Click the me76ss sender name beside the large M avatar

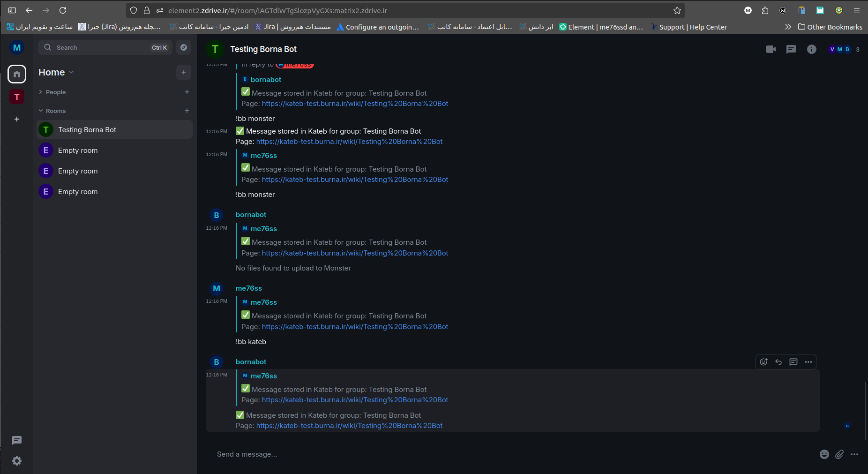click(249, 288)
